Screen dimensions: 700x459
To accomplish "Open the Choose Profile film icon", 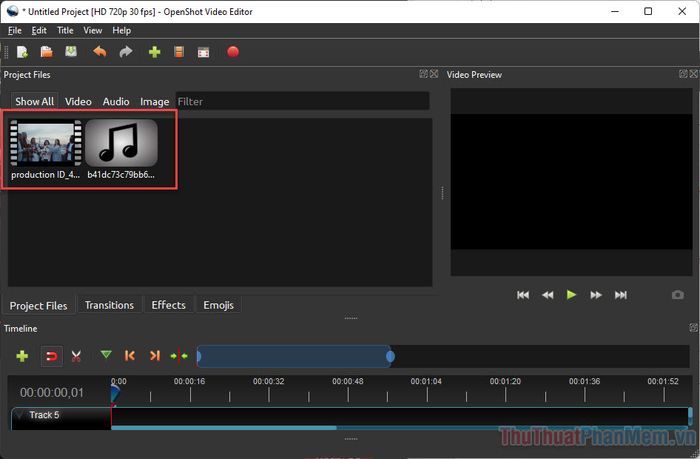I will coord(179,52).
